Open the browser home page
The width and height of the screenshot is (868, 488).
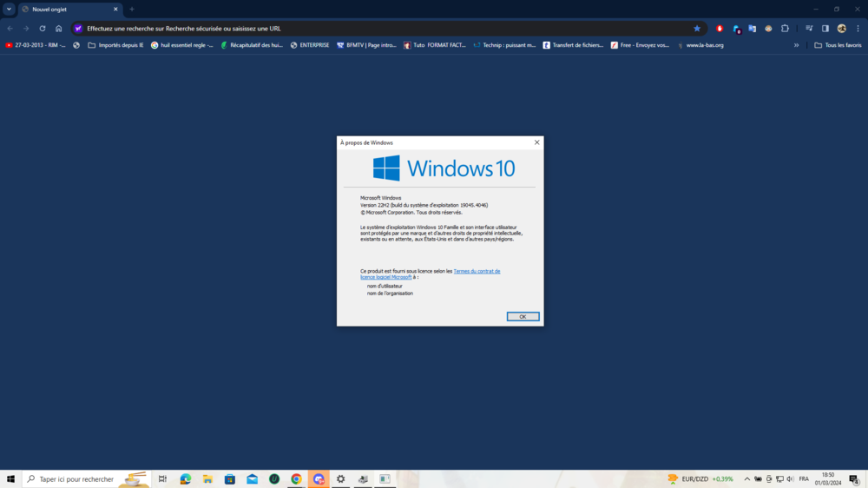coord(58,29)
